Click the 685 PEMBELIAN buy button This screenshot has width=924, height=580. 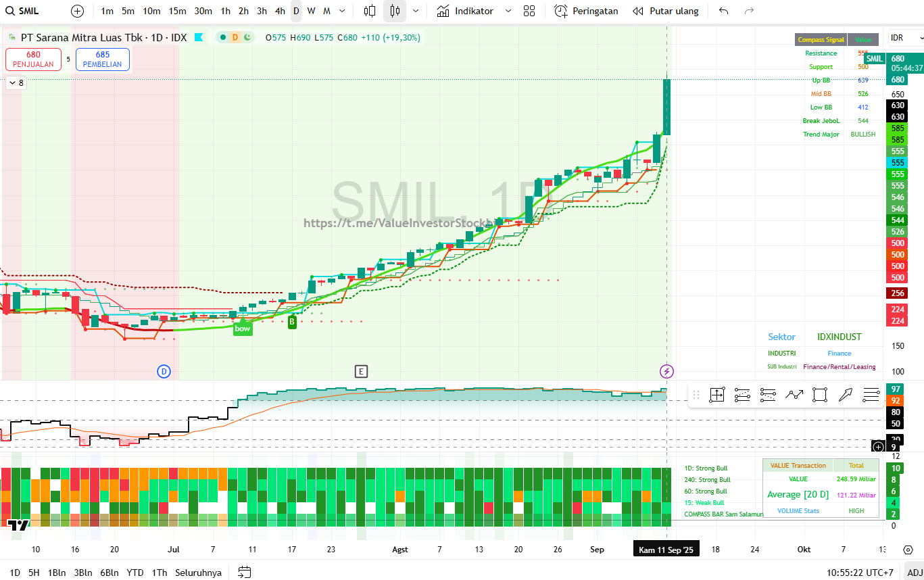[x=103, y=59]
